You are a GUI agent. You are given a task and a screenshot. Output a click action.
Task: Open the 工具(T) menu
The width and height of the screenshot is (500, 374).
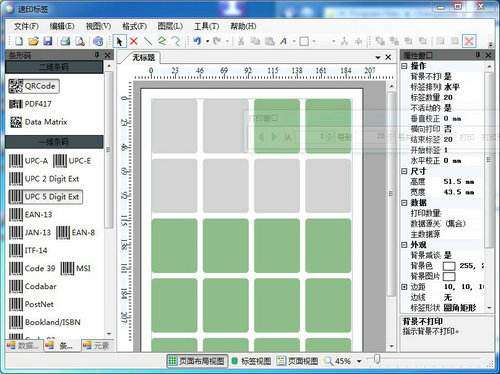[x=206, y=26]
